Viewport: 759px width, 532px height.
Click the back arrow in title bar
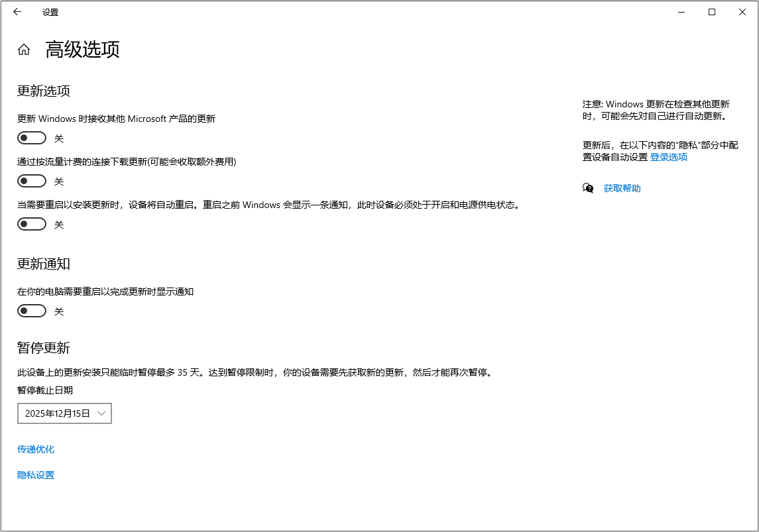pos(17,12)
